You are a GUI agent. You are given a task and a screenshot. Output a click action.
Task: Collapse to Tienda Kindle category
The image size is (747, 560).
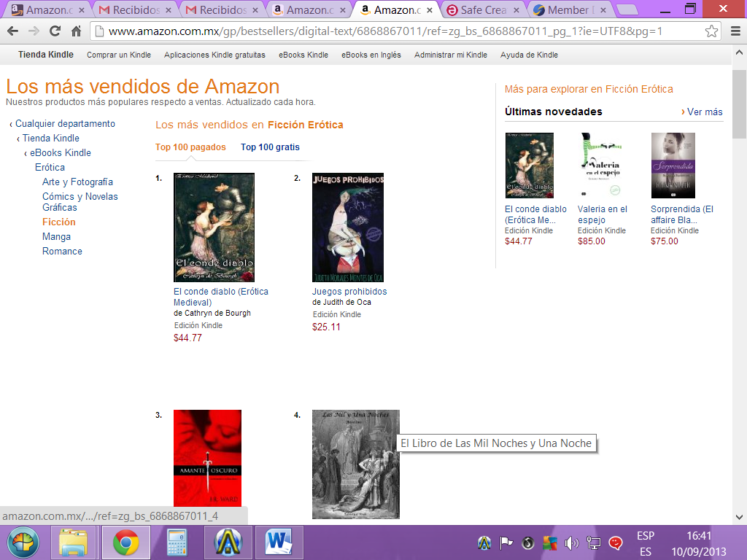click(51, 138)
